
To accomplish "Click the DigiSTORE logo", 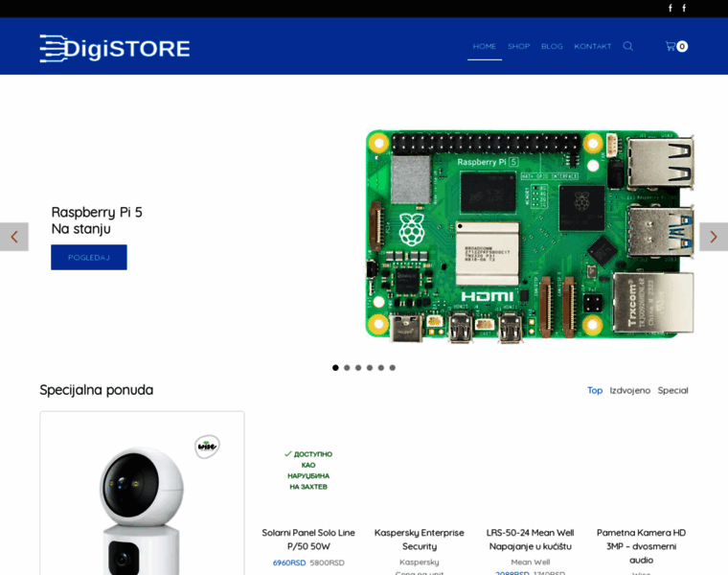I will [x=115, y=48].
